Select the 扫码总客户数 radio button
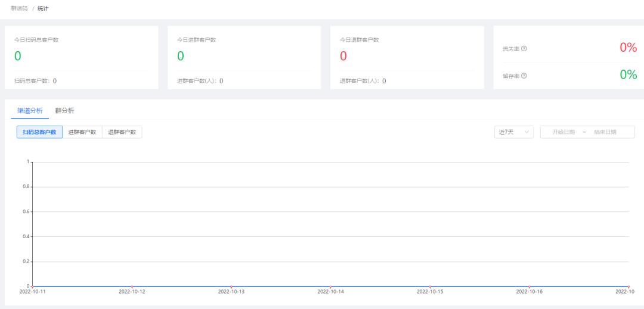The height and width of the screenshot is (309, 644). pyautogui.click(x=39, y=132)
